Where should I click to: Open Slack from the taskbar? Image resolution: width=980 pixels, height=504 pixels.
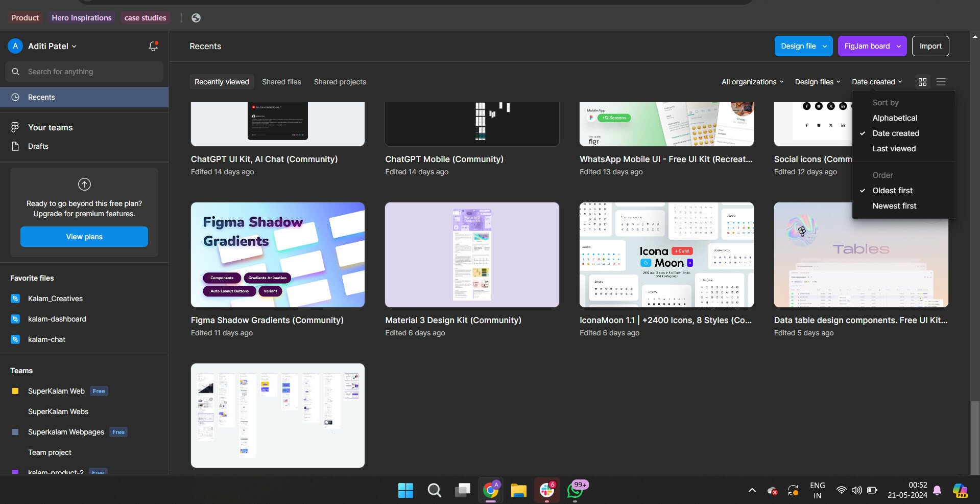pyautogui.click(x=547, y=490)
